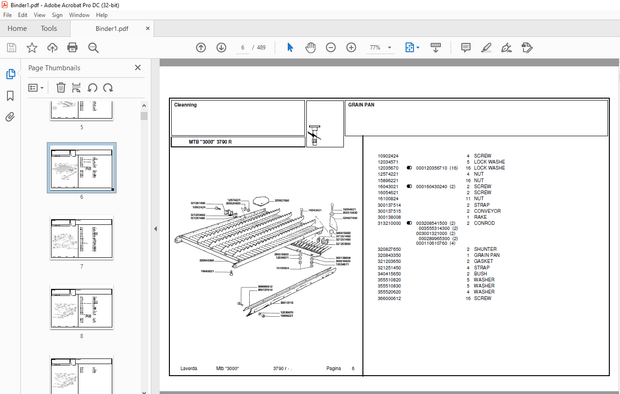Select the Binder1.pdf document tab
620x394 pixels.
(112, 28)
